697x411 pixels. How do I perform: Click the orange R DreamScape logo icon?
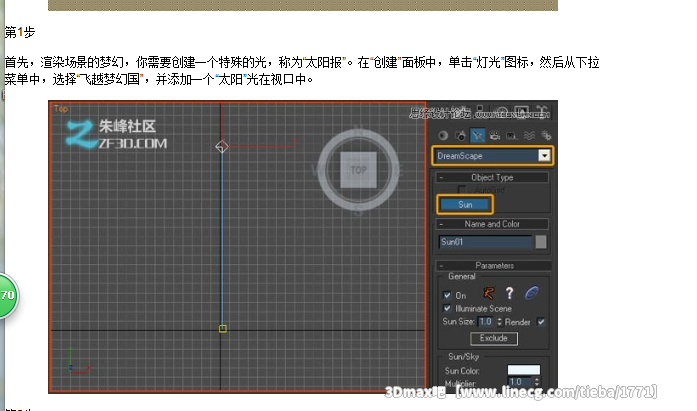[x=489, y=293]
